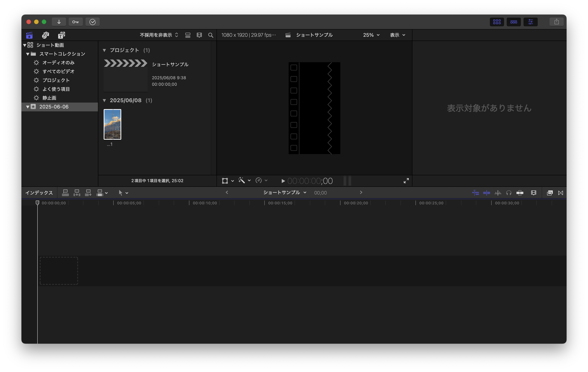
Task: Select すべてのビデオ smart collection
Action: pyautogui.click(x=58, y=71)
